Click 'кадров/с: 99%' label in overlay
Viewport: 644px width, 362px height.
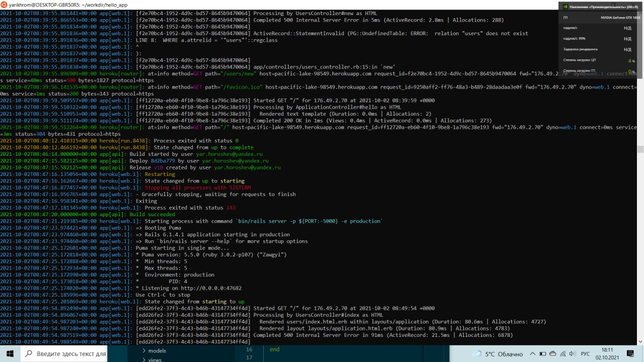(x=574, y=38)
